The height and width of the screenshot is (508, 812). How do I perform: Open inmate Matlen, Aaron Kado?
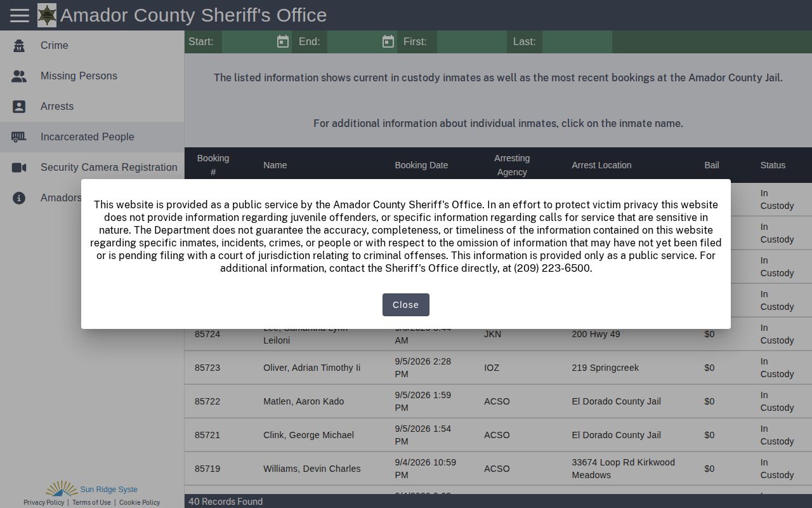(x=304, y=401)
